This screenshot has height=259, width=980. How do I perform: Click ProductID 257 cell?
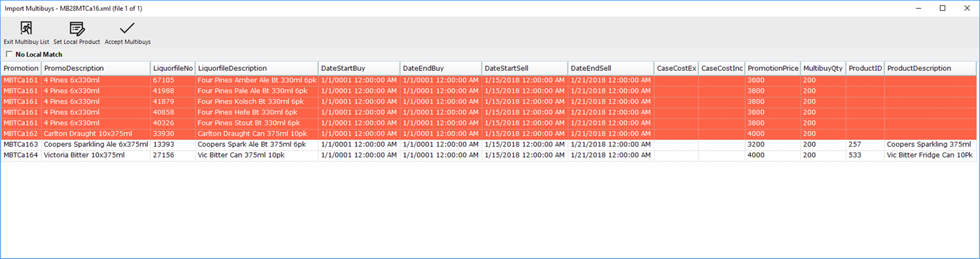865,145
